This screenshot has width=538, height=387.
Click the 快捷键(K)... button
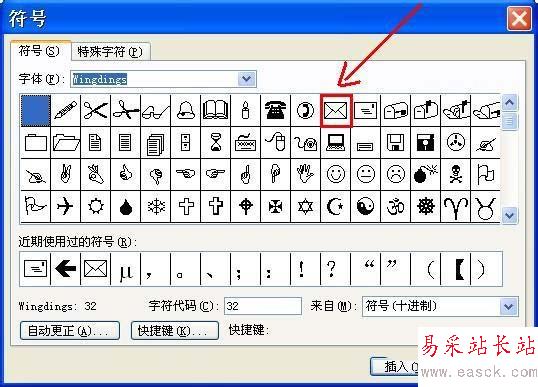pos(175,331)
